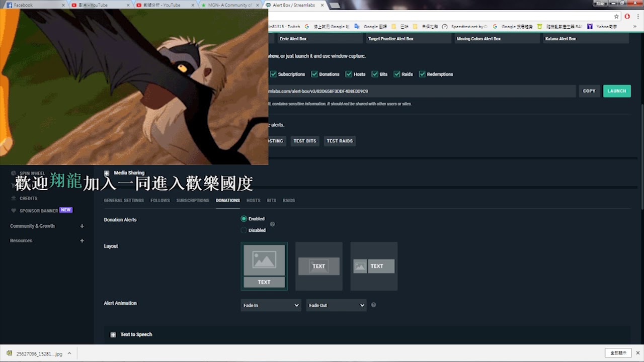Open the Speedtest.net bookmark
644x362 pixels.
click(465, 27)
